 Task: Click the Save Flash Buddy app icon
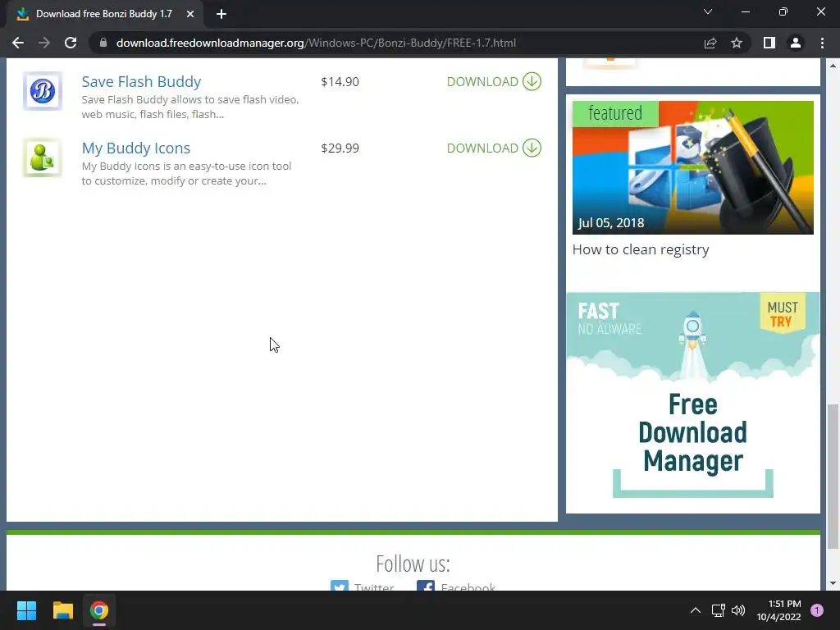click(43, 91)
